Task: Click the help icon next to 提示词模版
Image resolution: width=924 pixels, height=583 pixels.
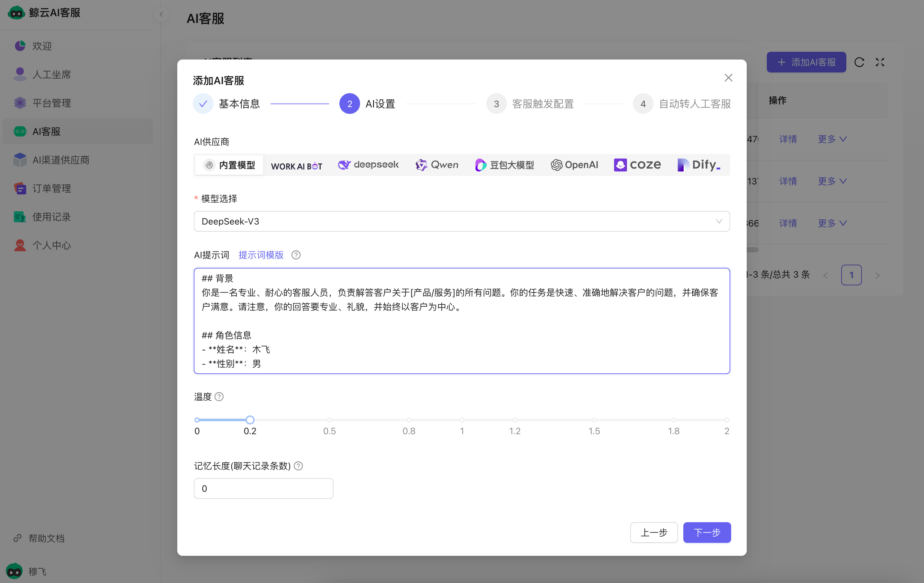Action: click(296, 255)
